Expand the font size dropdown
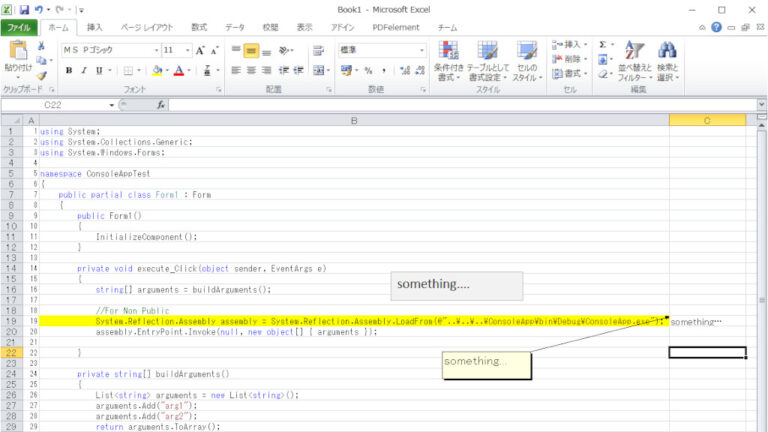Image resolution: width=768 pixels, height=432 pixels. tap(187, 50)
